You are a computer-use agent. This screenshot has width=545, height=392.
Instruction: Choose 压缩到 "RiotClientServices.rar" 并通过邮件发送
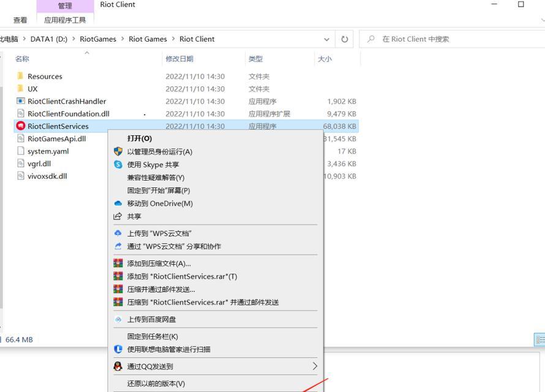pos(203,301)
